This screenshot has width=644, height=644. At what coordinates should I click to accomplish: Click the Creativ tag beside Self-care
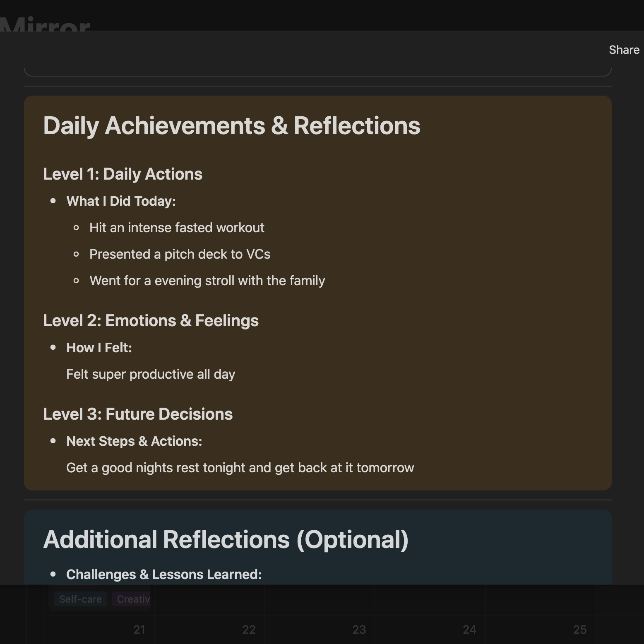click(x=131, y=599)
